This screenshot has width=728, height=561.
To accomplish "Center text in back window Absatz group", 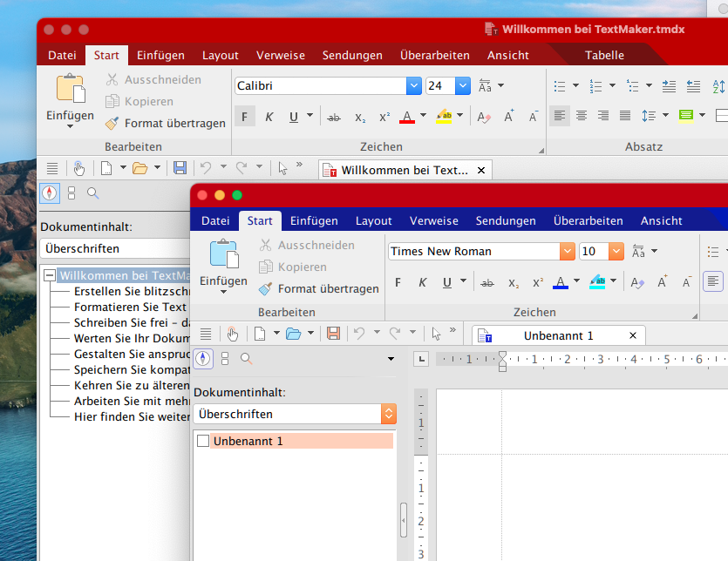I will pyautogui.click(x=582, y=116).
